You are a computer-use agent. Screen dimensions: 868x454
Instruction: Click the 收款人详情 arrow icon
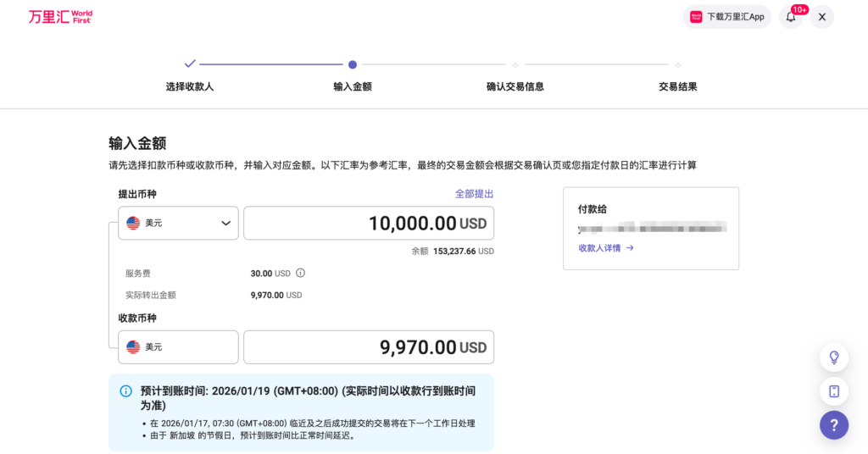(x=630, y=247)
